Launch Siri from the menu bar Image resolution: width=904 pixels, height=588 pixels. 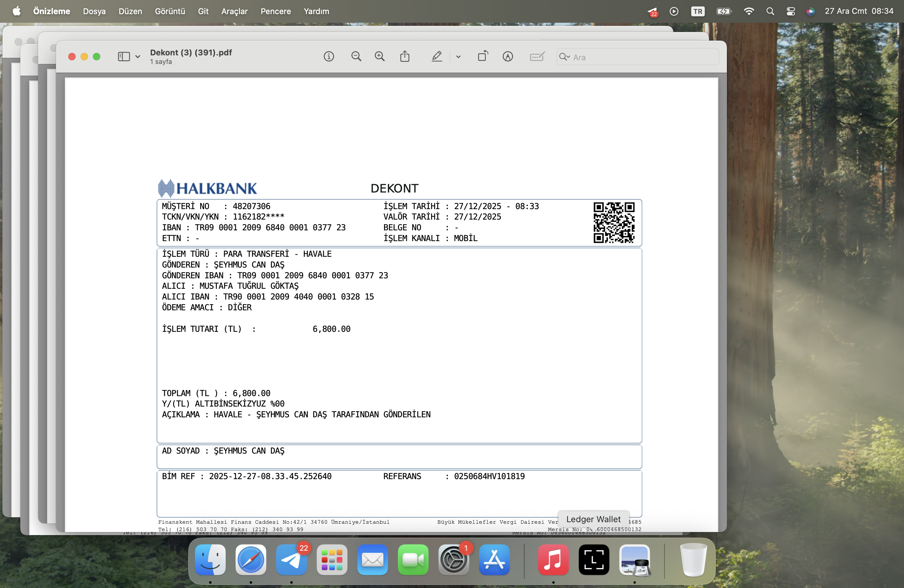tap(810, 11)
